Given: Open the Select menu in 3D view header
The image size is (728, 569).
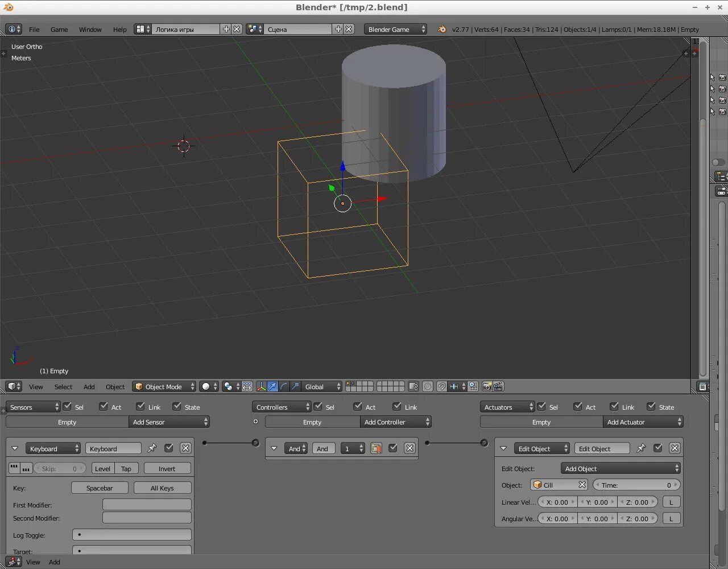Looking at the screenshot, I should [x=63, y=387].
